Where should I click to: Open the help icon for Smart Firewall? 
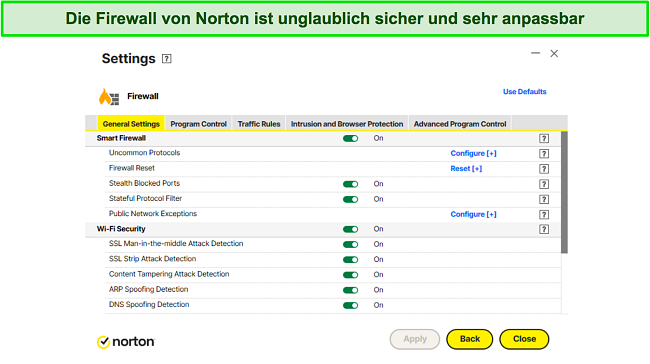pos(544,138)
